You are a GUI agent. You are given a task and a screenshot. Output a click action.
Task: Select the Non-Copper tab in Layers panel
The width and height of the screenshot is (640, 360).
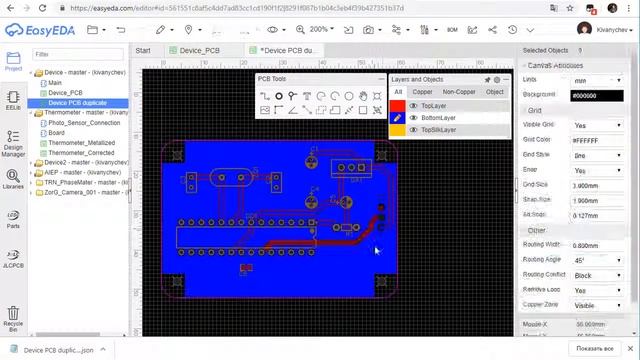click(459, 92)
